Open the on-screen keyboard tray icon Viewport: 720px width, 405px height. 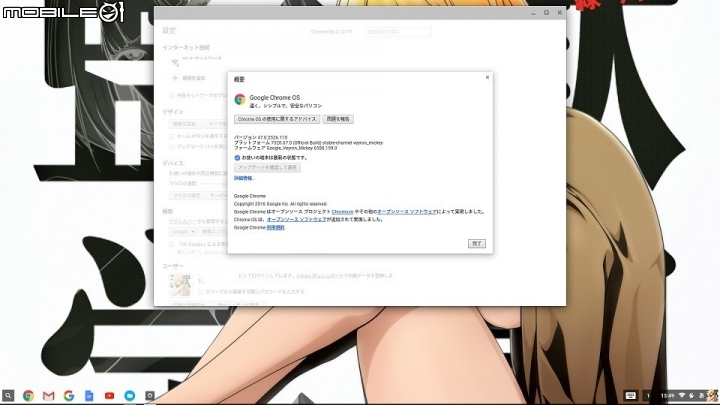(x=630, y=395)
